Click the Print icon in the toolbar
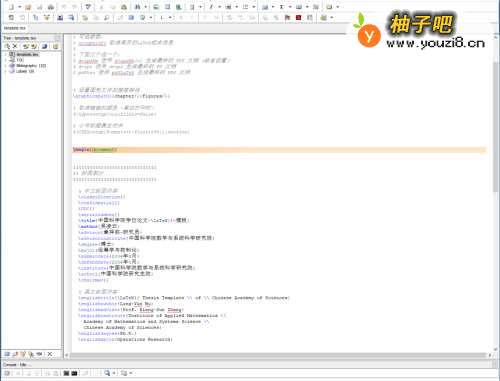 click(51, 7)
